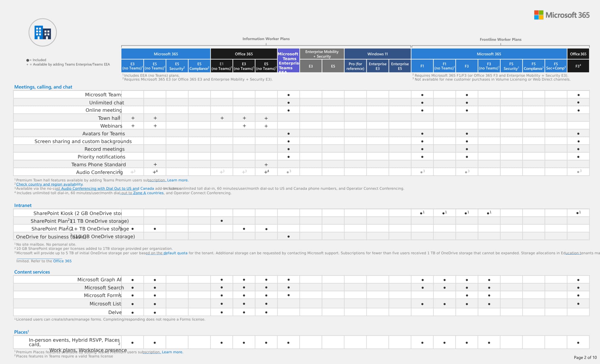Select the E5 Security column header
Screen dimensions: 600x364
click(x=177, y=66)
